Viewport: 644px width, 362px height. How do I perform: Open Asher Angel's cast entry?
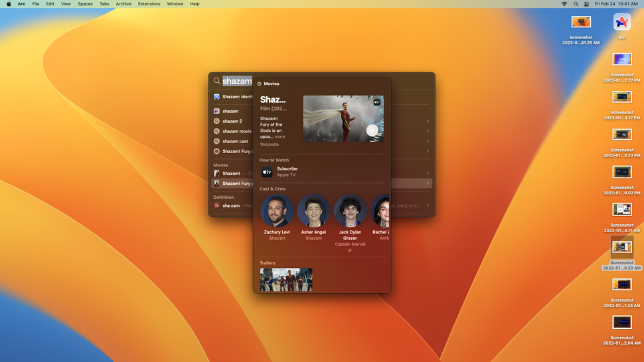click(x=313, y=218)
